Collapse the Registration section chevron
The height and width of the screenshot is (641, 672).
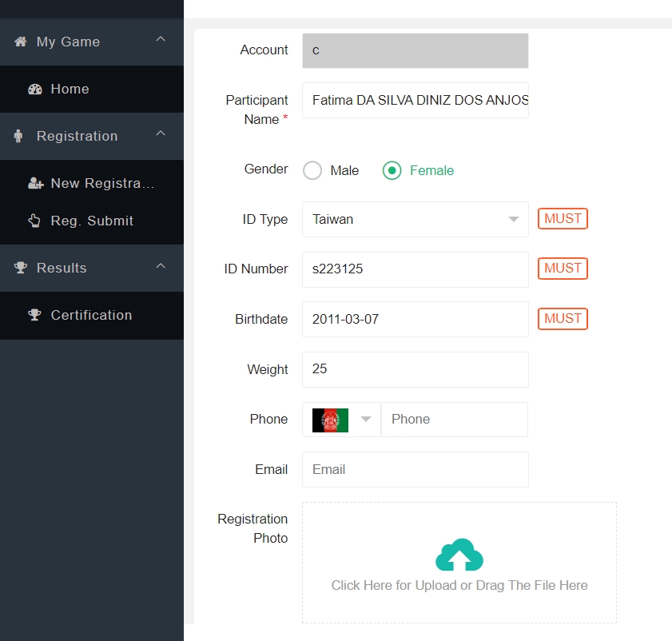tap(161, 133)
